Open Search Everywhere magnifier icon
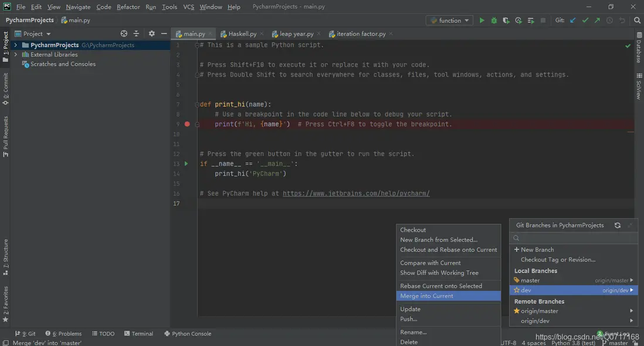This screenshot has width=644, height=346. coord(638,21)
